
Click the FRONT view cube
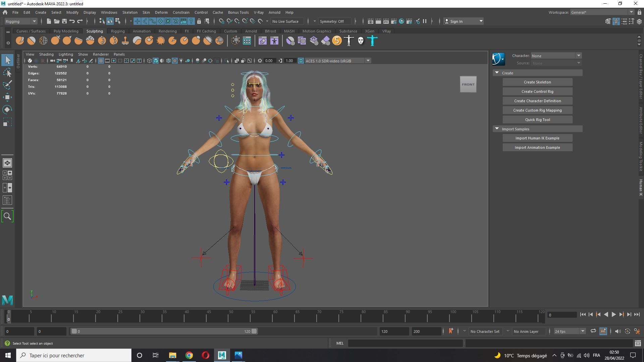468,84
